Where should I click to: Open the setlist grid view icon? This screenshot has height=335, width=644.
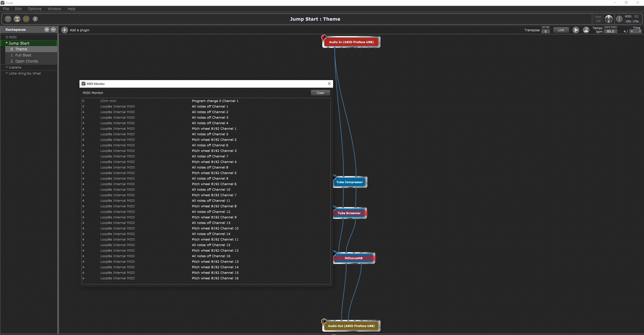point(26,19)
